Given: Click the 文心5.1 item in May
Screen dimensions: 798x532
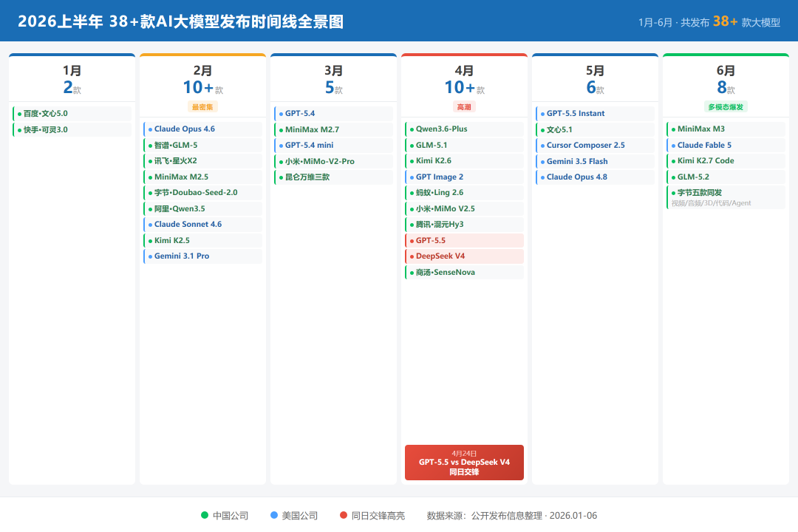Looking at the screenshot, I should tap(595, 129).
